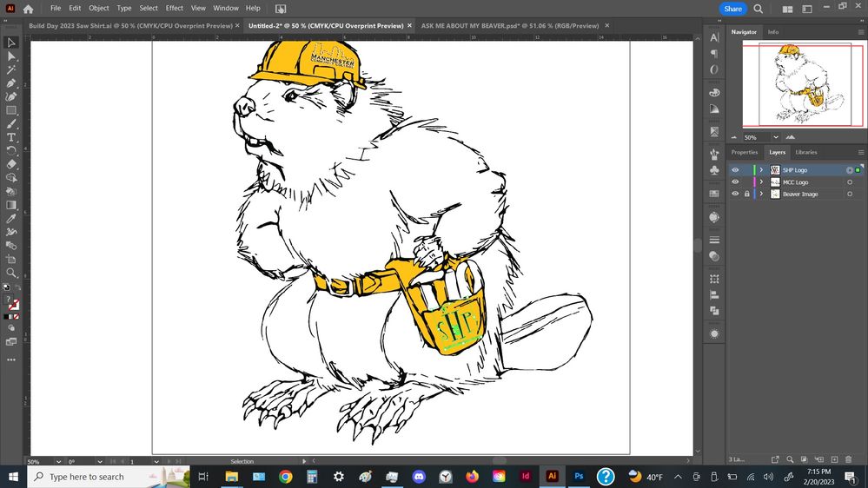Select the Gradient tool
Image resolution: width=868 pixels, height=488 pixels.
(x=11, y=205)
